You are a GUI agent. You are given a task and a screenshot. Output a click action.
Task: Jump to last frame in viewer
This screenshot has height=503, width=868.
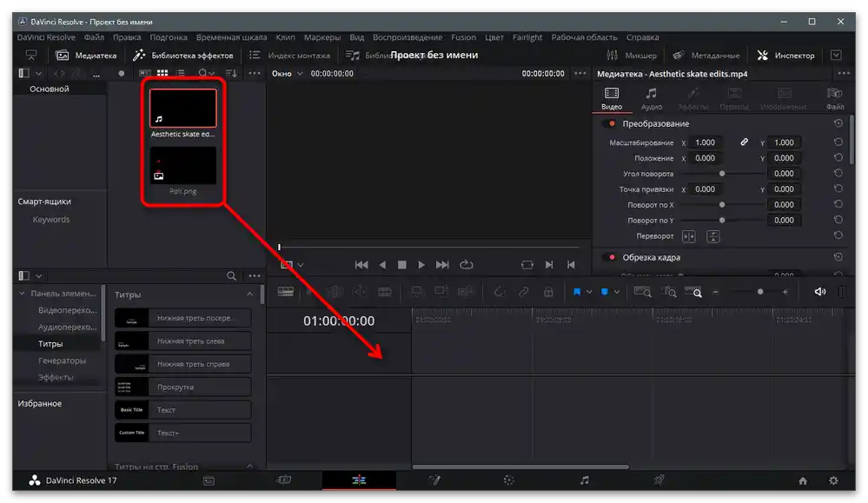click(x=442, y=265)
